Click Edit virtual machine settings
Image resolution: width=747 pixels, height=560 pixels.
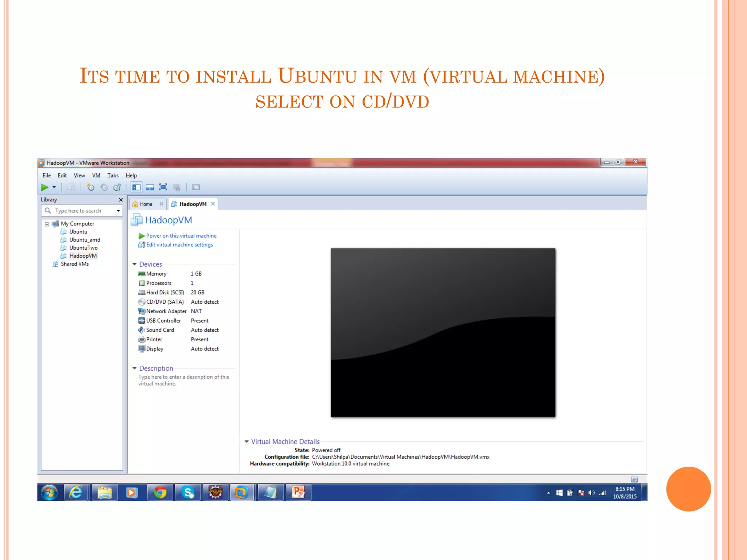point(179,245)
